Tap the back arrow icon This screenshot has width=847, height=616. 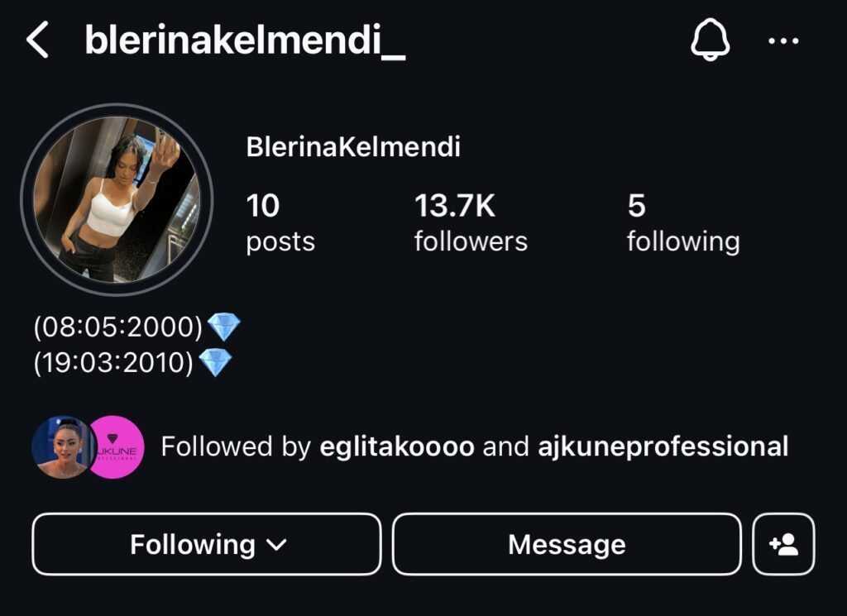37,40
